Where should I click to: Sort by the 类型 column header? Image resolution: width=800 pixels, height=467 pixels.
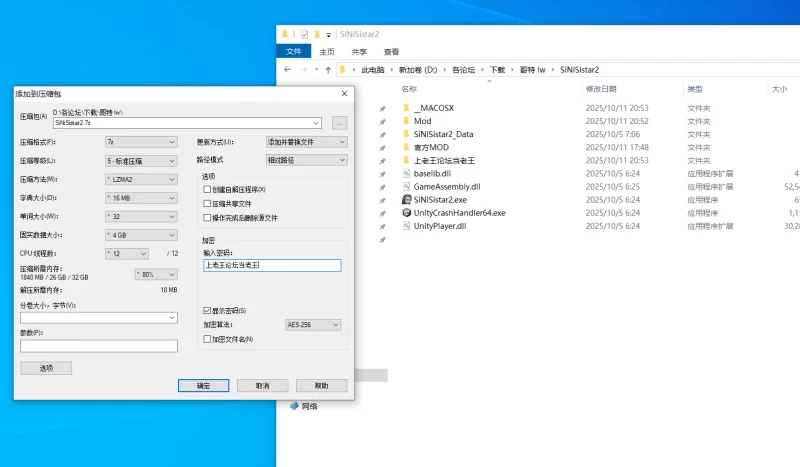(x=695, y=89)
